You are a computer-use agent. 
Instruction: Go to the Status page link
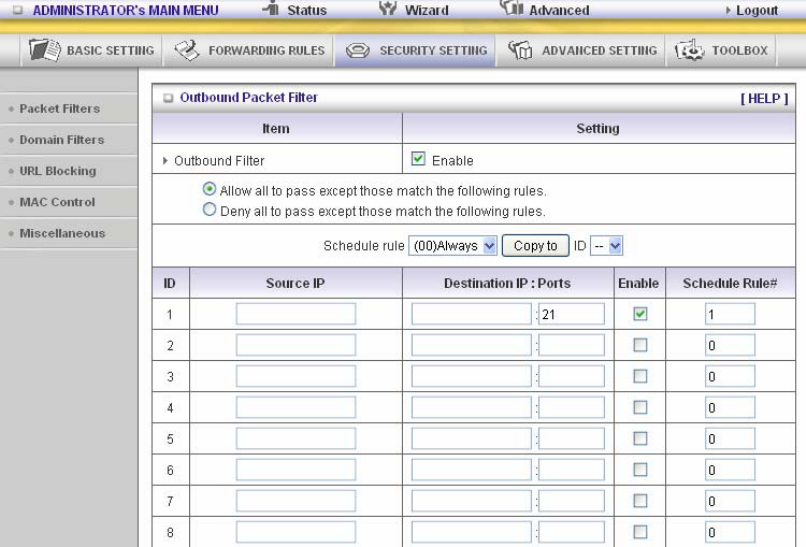[x=306, y=10]
